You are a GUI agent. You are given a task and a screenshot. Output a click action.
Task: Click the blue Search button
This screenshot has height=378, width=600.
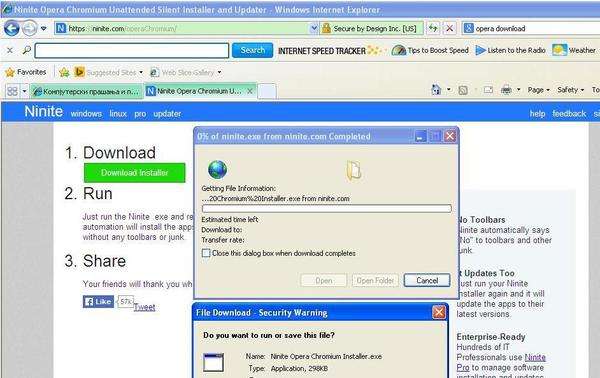coord(253,50)
